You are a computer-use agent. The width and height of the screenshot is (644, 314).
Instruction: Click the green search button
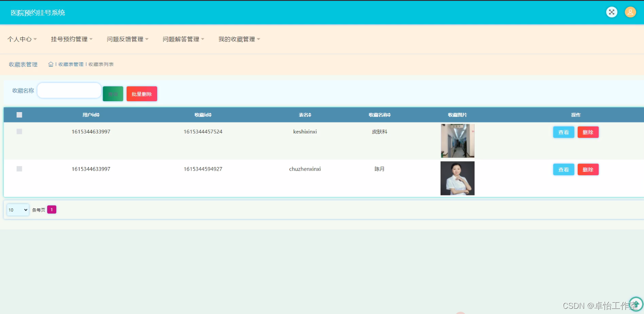pos(113,94)
